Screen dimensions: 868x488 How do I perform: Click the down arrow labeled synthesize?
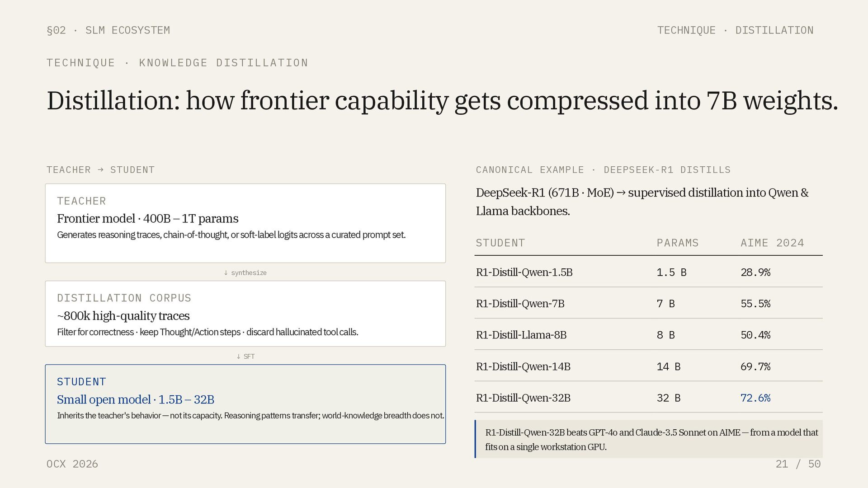pos(245,272)
